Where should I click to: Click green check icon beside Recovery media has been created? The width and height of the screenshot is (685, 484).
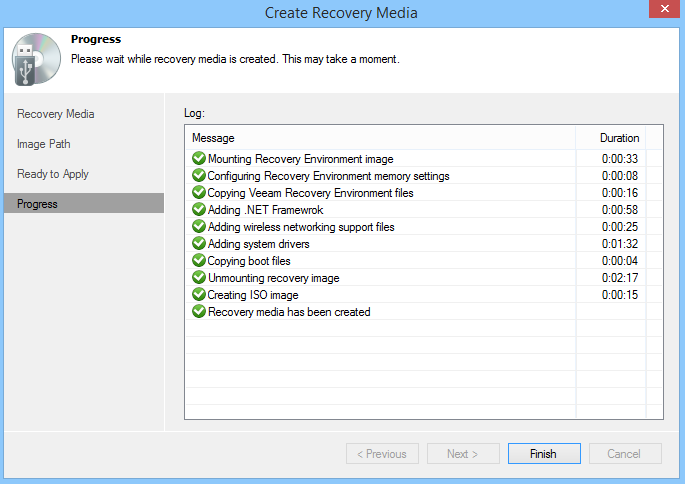[199, 311]
